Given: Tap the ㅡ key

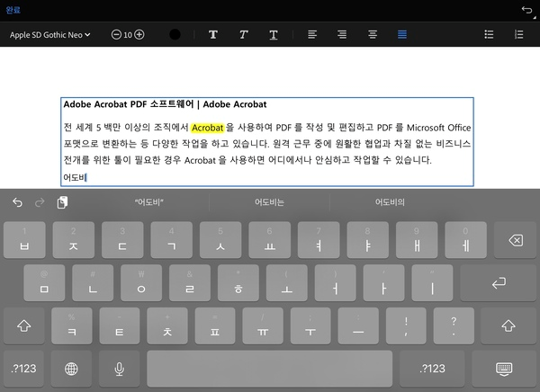Looking at the screenshot, I should point(358,326).
